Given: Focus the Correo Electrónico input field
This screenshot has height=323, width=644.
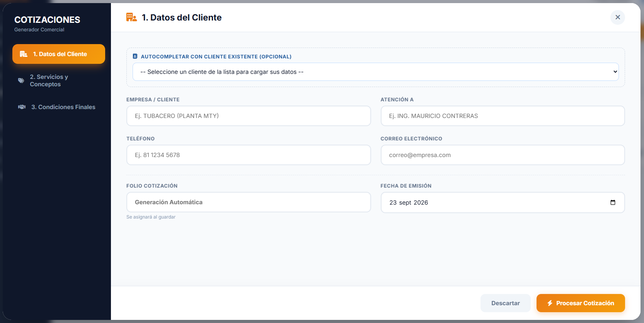Looking at the screenshot, I should pyautogui.click(x=503, y=155).
